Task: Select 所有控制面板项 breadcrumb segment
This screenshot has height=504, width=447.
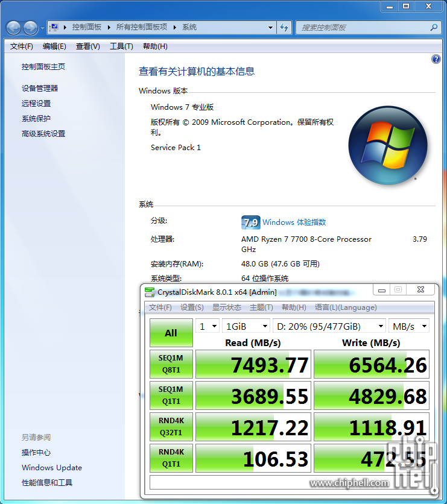Action: tap(142, 27)
